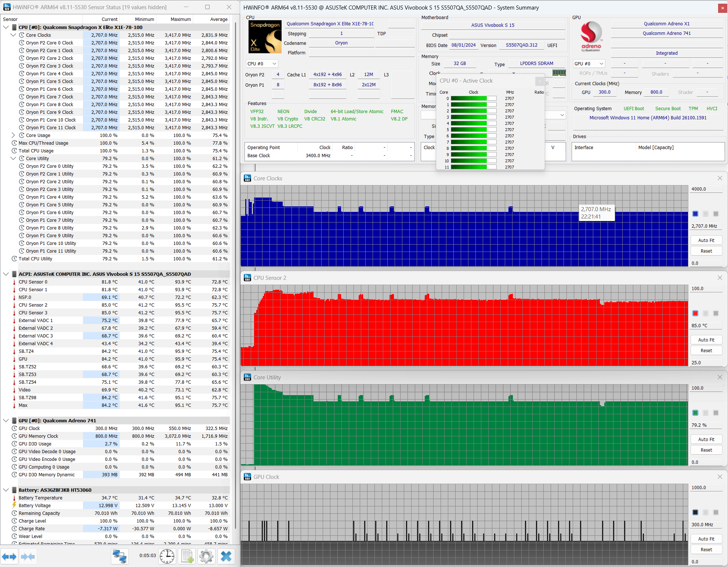Click the Average column header
The image size is (728, 567).
[x=211, y=19]
